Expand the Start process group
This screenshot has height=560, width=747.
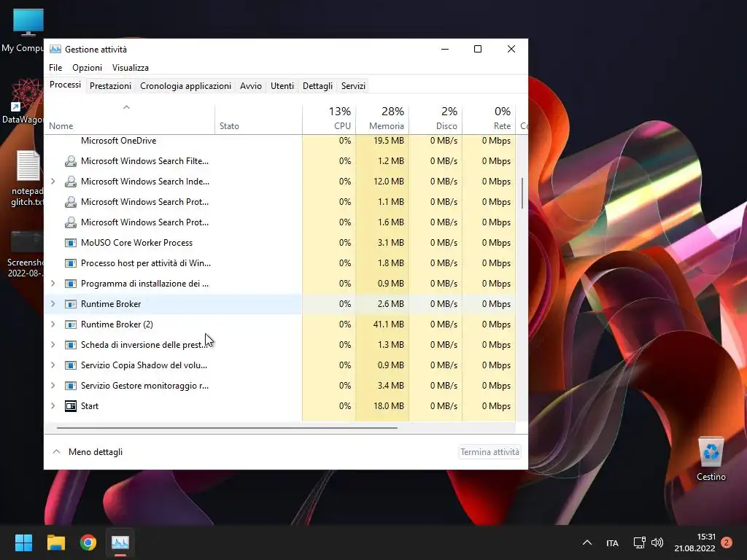[x=53, y=406]
